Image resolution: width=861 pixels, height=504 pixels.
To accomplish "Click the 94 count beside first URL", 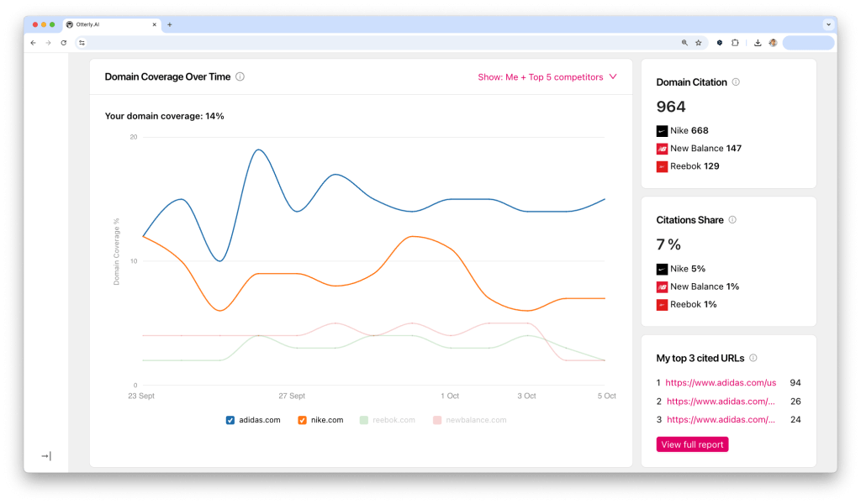I will click(x=795, y=383).
